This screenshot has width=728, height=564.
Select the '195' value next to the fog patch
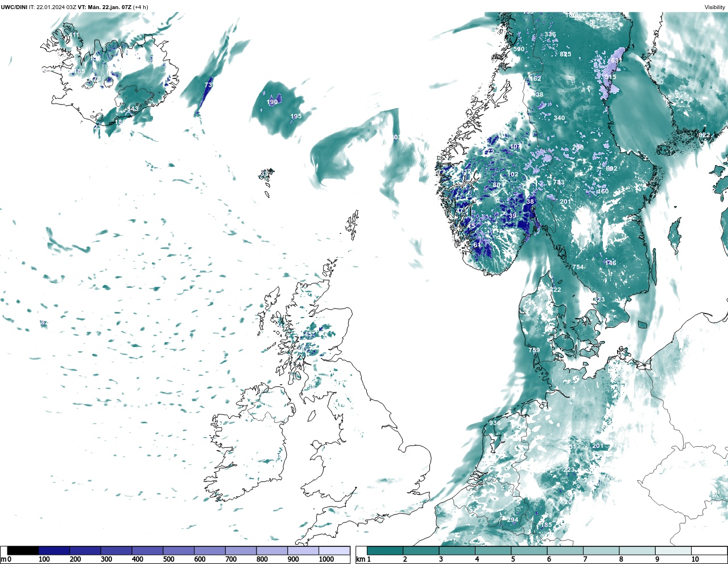(296, 116)
